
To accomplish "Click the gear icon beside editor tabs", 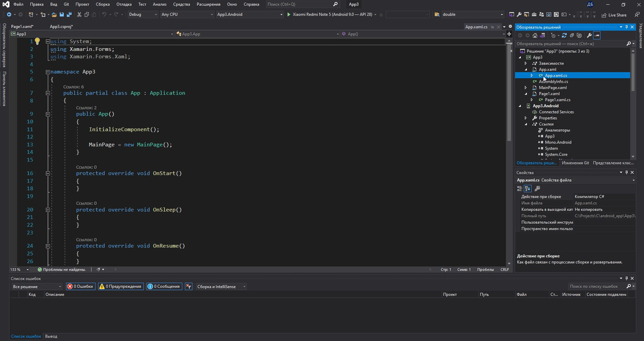I will click(510, 27).
